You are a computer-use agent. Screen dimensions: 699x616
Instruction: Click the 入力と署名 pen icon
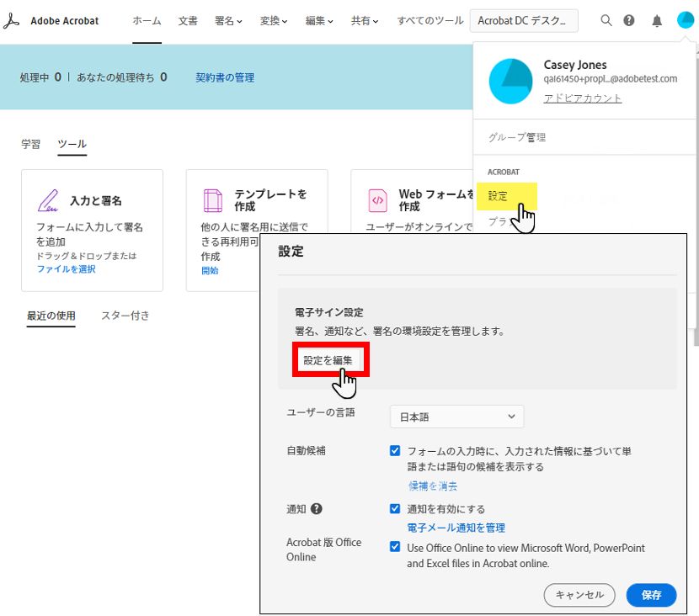[48, 200]
